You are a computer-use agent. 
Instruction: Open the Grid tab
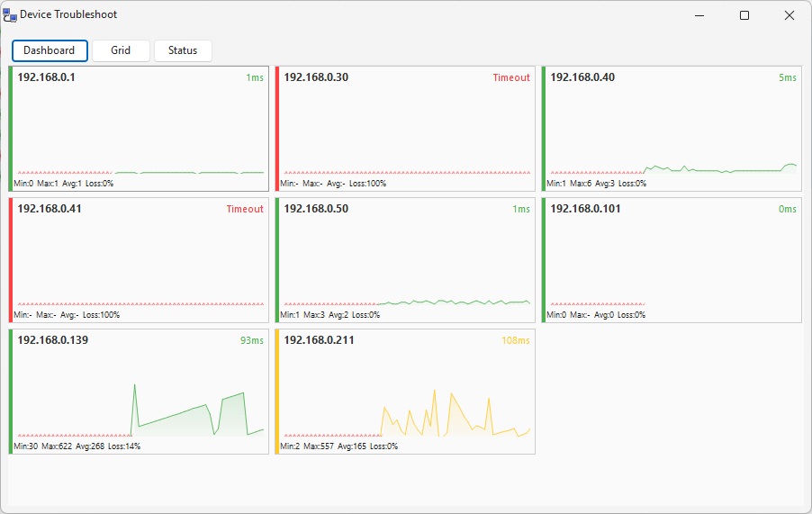[x=121, y=50]
